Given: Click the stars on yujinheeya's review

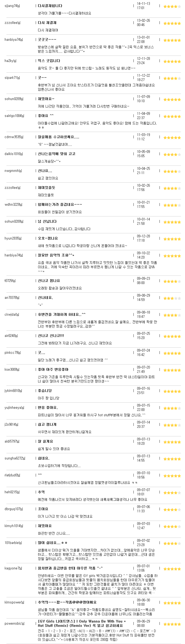Looking at the screenshot, I should point(172,408).
